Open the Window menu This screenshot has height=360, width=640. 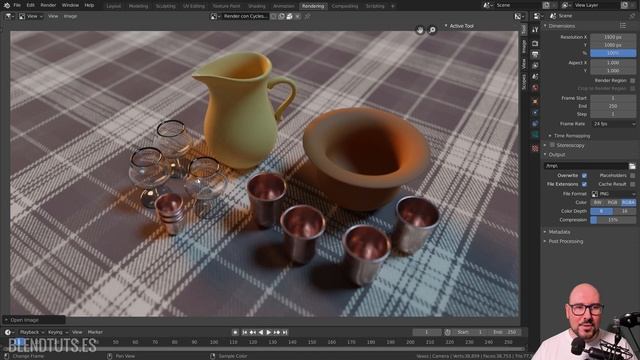[x=70, y=5]
